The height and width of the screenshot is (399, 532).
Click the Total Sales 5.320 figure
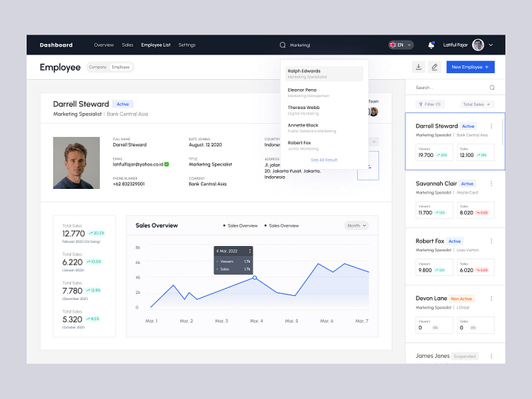click(72, 319)
